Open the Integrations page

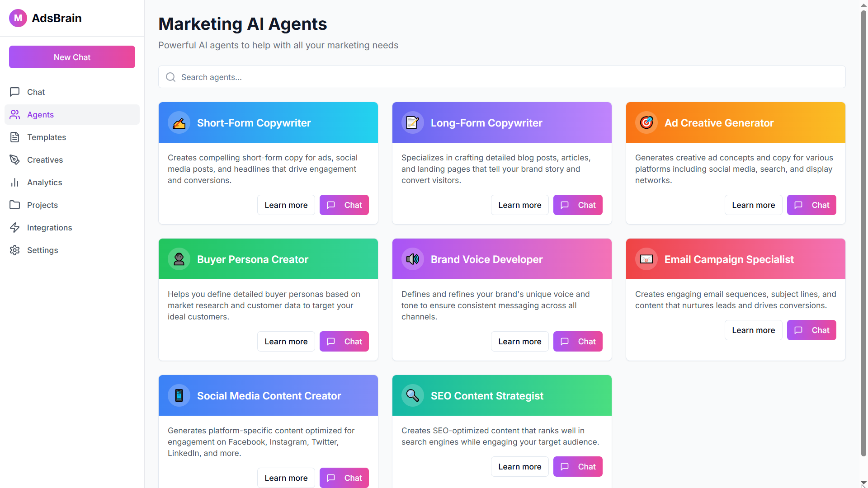[72, 228]
